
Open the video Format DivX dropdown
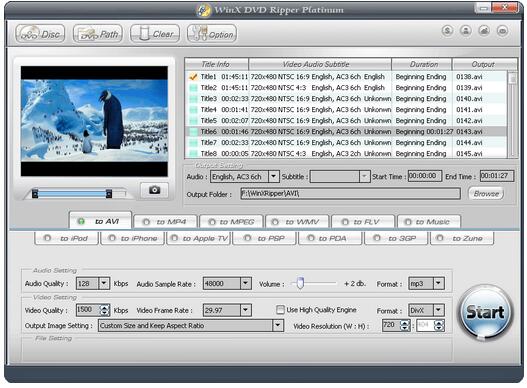pyautogui.click(x=439, y=310)
